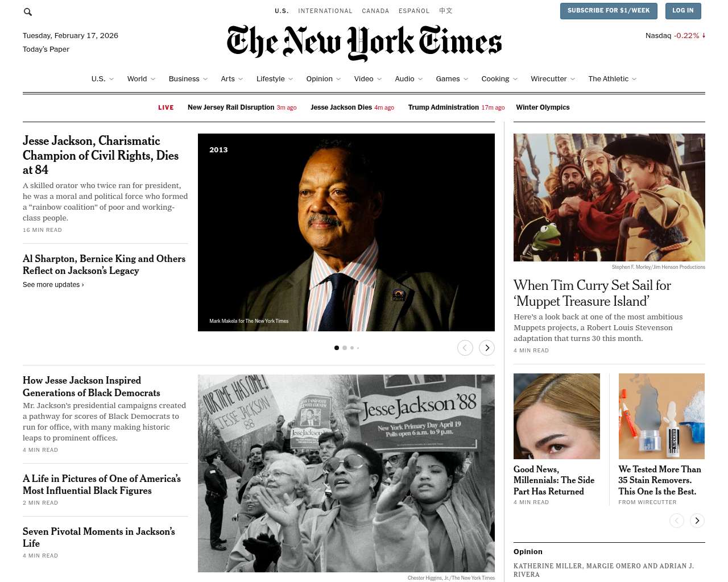Expand the Business menu chevron
The image size is (728, 582).
tap(205, 79)
